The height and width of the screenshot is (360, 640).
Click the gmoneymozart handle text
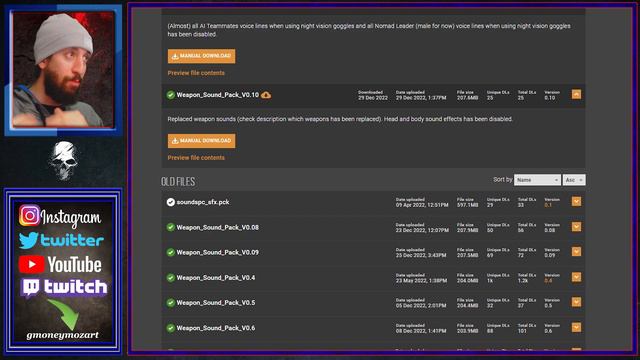(62, 335)
